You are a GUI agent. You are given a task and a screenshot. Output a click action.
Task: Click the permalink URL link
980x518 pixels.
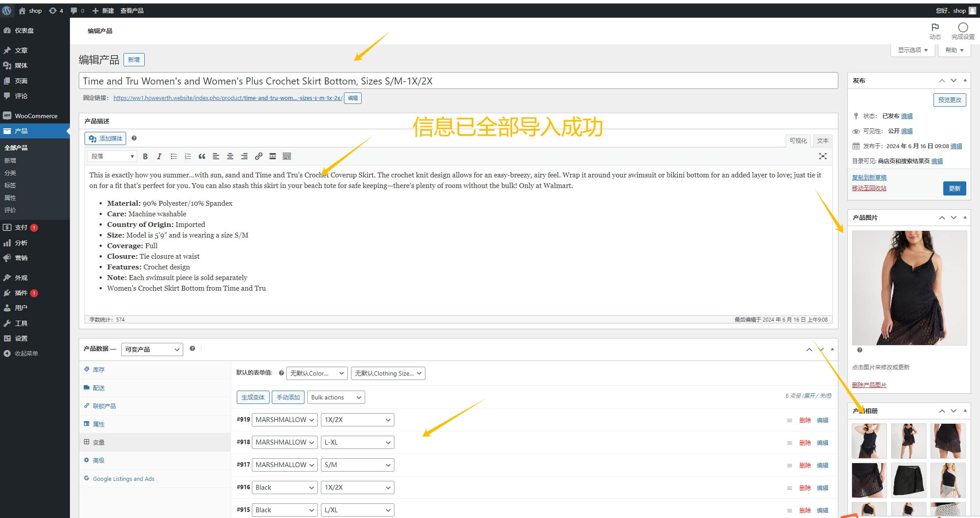click(x=228, y=98)
